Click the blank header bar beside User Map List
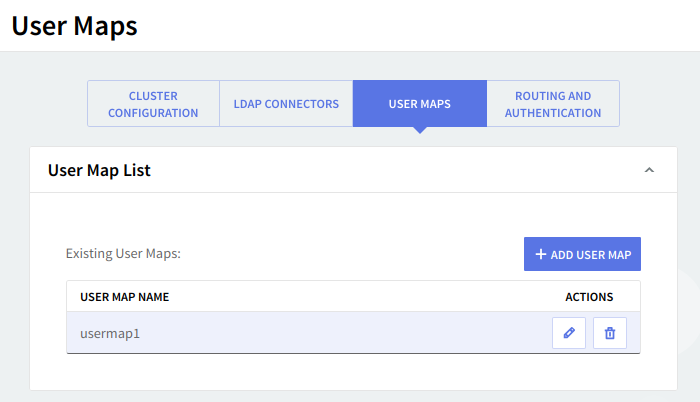The height and width of the screenshot is (402, 700). point(400,171)
